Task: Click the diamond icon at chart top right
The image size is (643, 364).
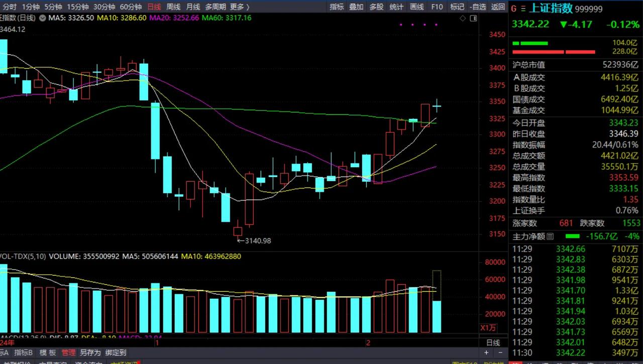Action: [x=463, y=18]
